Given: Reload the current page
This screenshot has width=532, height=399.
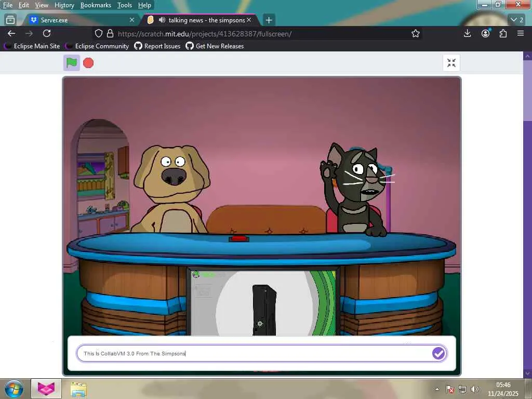Looking at the screenshot, I should coord(47,33).
